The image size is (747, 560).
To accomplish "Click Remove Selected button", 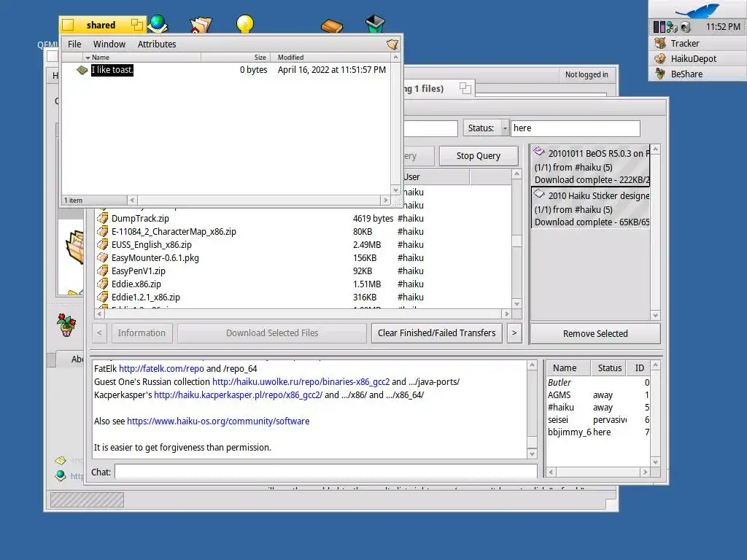I will [x=595, y=333].
